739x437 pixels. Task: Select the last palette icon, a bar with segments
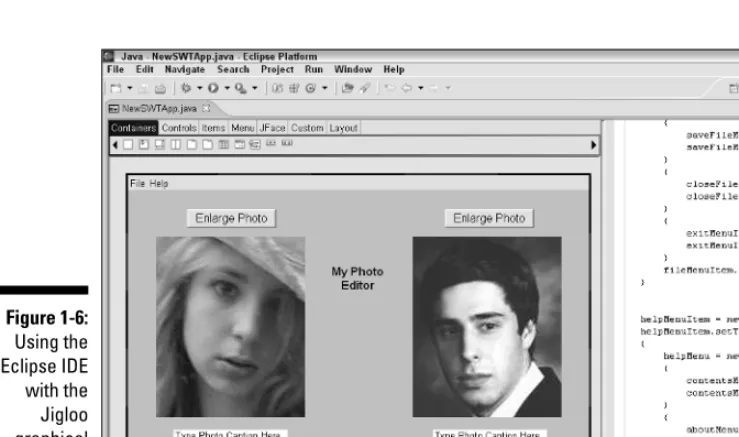pyautogui.click(x=287, y=143)
